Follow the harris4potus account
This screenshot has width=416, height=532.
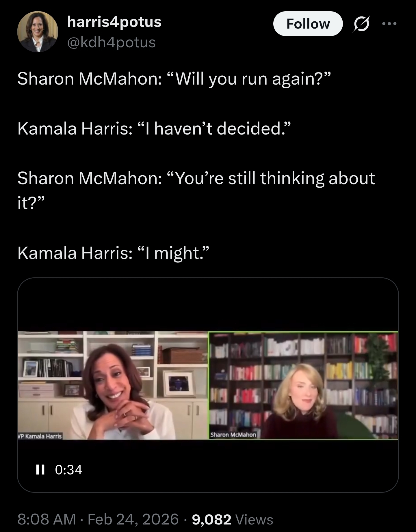pos(308,24)
